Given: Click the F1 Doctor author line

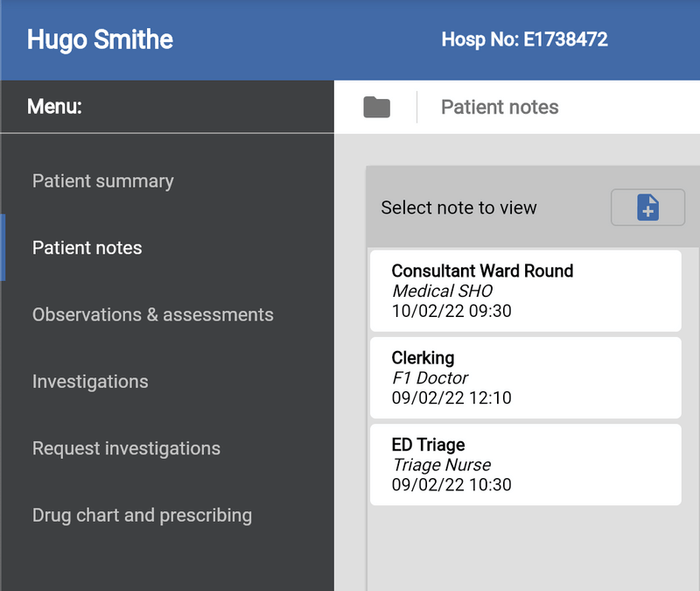Looking at the screenshot, I should [430, 378].
